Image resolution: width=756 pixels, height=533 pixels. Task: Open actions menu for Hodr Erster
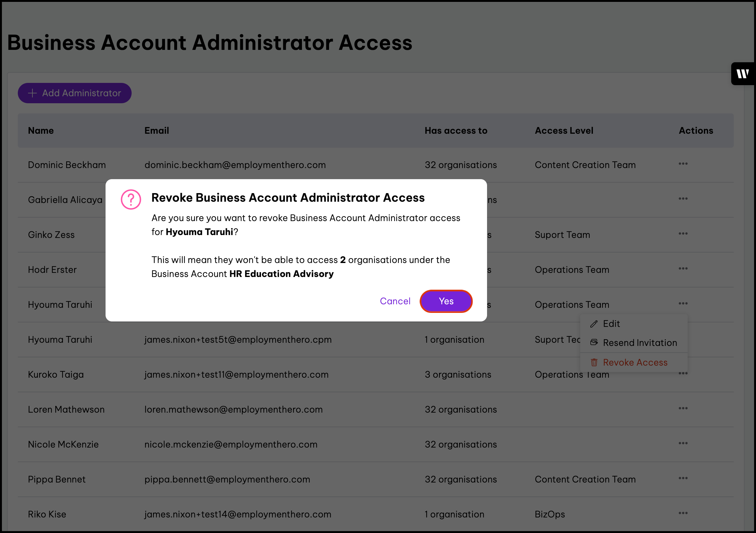pyautogui.click(x=683, y=268)
